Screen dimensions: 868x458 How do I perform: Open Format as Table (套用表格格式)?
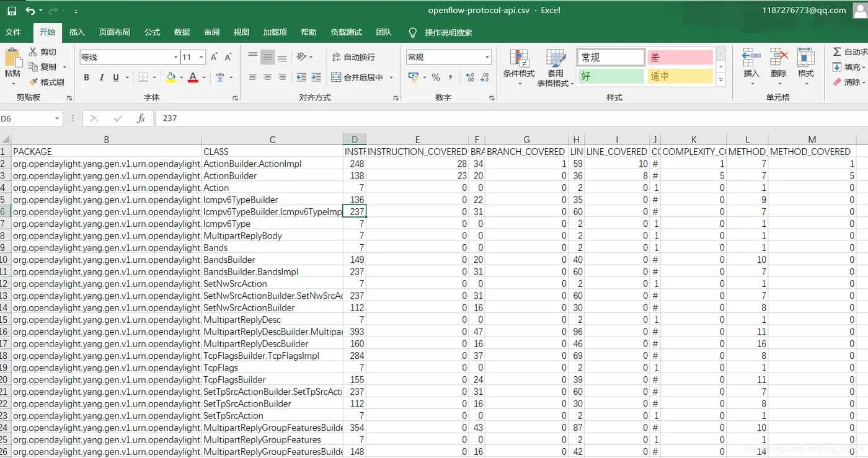[x=556, y=68]
